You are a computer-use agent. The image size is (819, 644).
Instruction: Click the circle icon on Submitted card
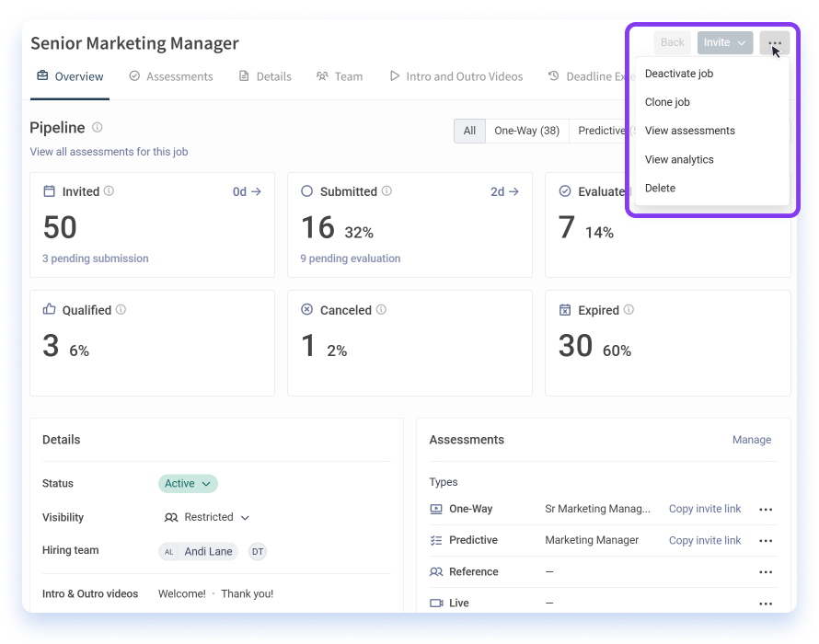click(x=307, y=191)
